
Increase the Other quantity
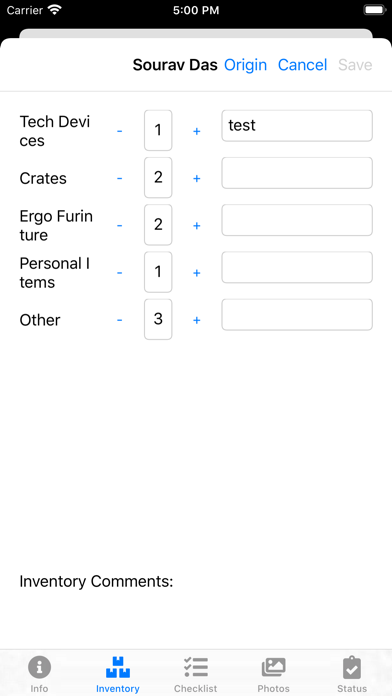[x=197, y=320]
